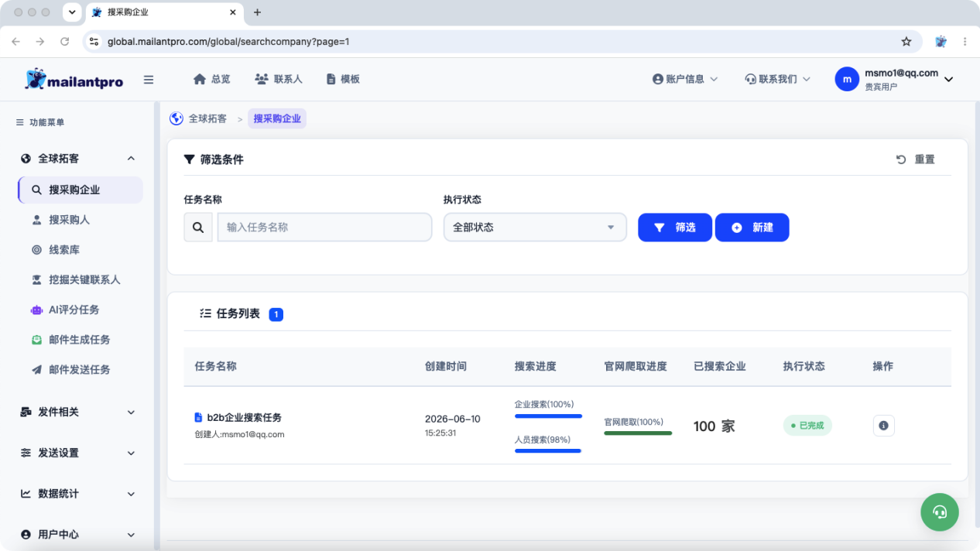Click the mailantpro logo
Screen dimensions: 980x551
pyautogui.click(x=74, y=79)
